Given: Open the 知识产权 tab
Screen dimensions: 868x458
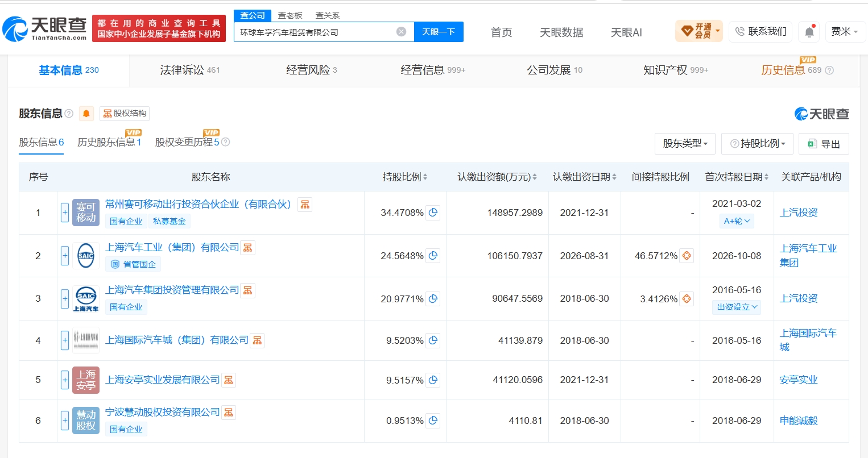Looking at the screenshot, I should [676, 70].
